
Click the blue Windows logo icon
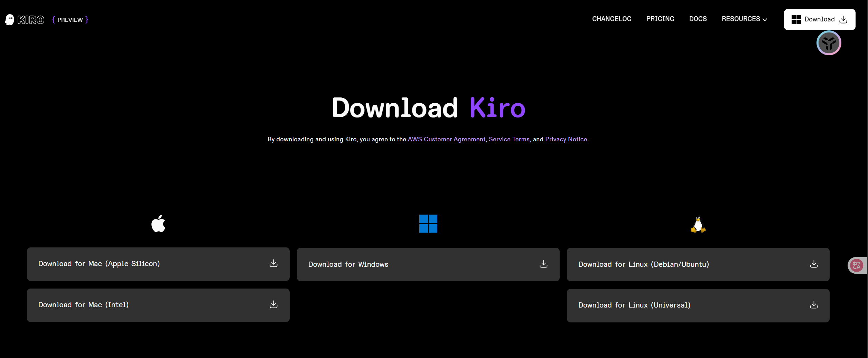(x=428, y=224)
